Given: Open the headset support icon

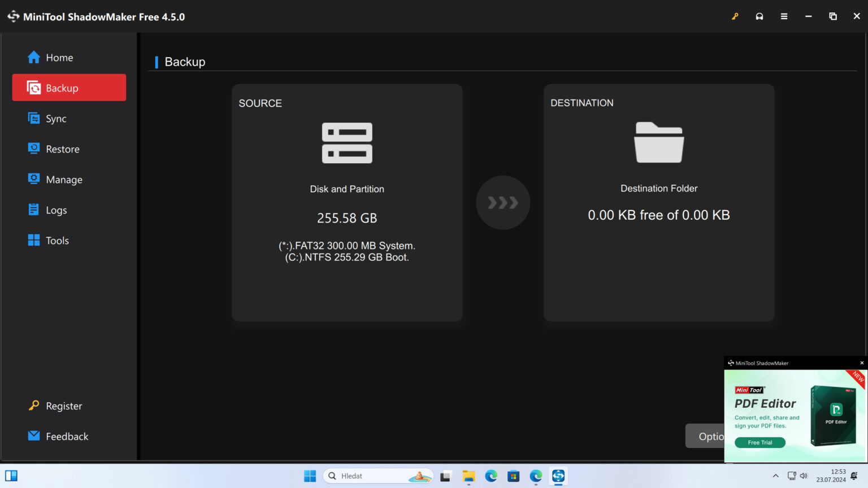Looking at the screenshot, I should tap(759, 16).
